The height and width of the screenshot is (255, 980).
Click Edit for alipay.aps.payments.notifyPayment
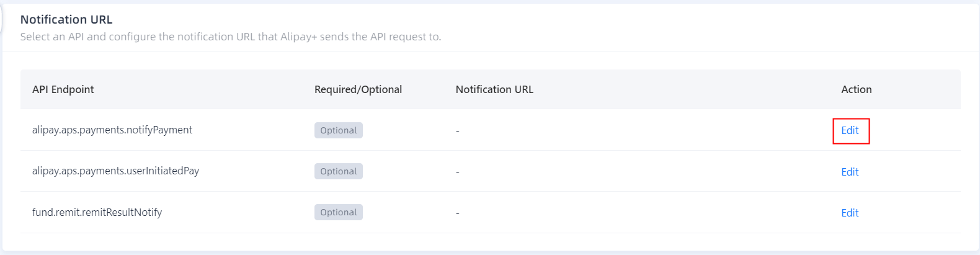[x=850, y=130]
